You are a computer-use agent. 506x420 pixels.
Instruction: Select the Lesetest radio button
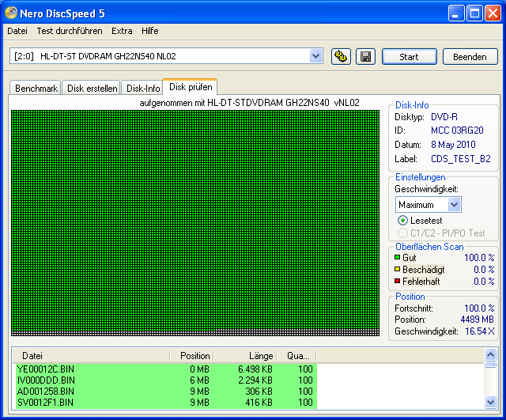click(x=402, y=221)
